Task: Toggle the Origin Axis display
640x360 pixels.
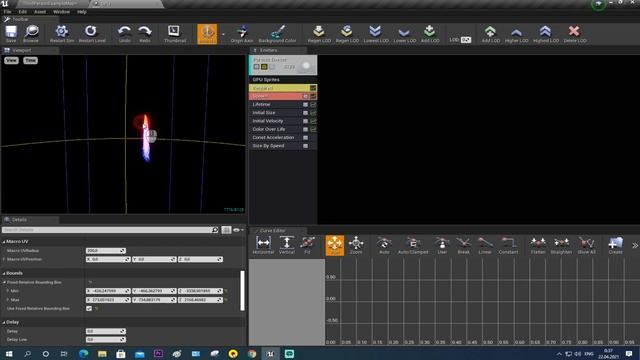Action: click(242, 33)
